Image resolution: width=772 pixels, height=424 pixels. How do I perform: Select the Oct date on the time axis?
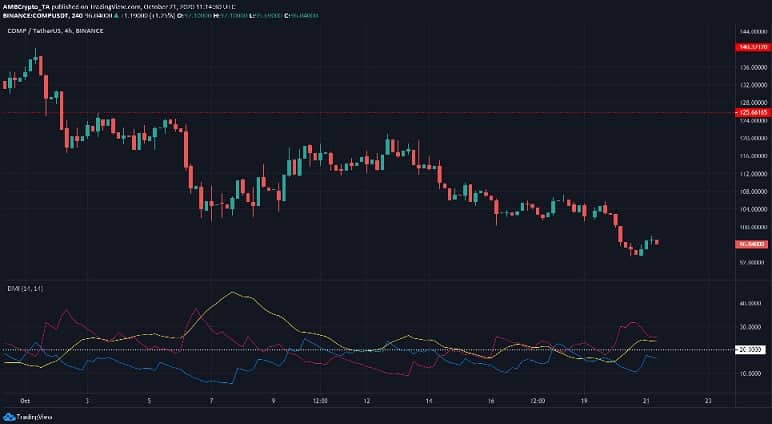click(25, 399)
